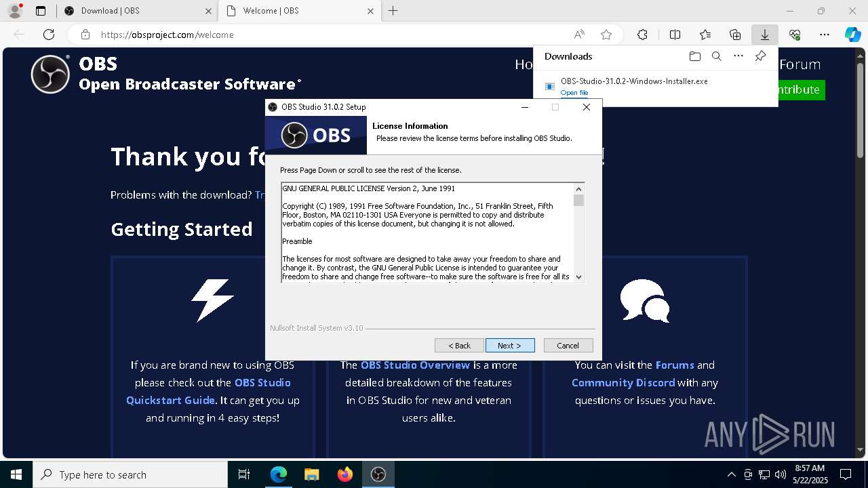868x488 pixels.
Task: Open Windows Start menu
Action: point(16,474)
